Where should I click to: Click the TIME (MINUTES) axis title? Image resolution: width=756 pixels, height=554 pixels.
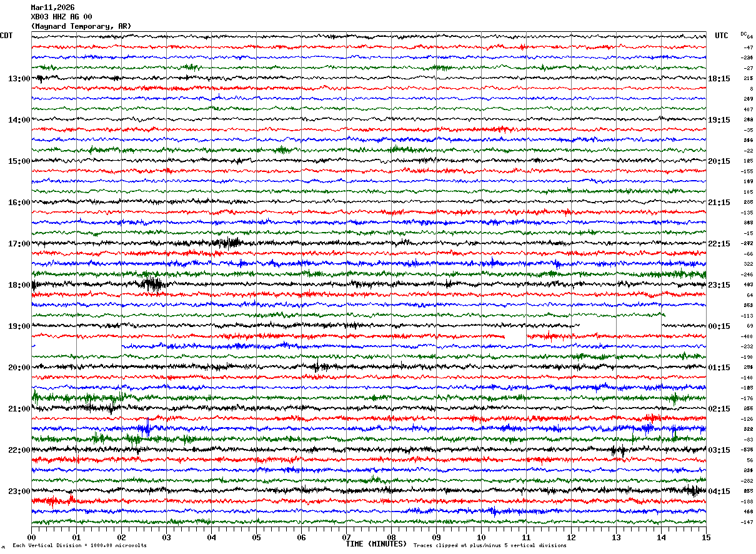point(376,544)
